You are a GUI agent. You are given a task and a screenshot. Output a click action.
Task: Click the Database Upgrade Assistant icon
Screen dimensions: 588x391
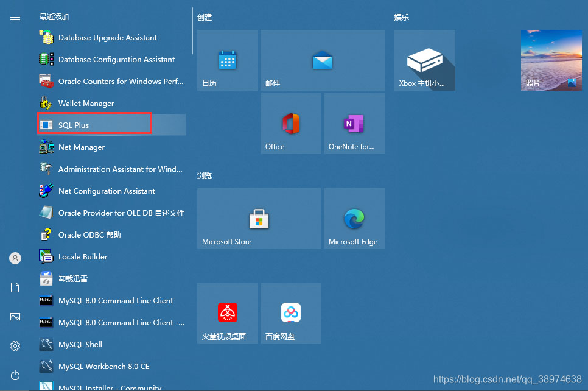tap(46, 37)
